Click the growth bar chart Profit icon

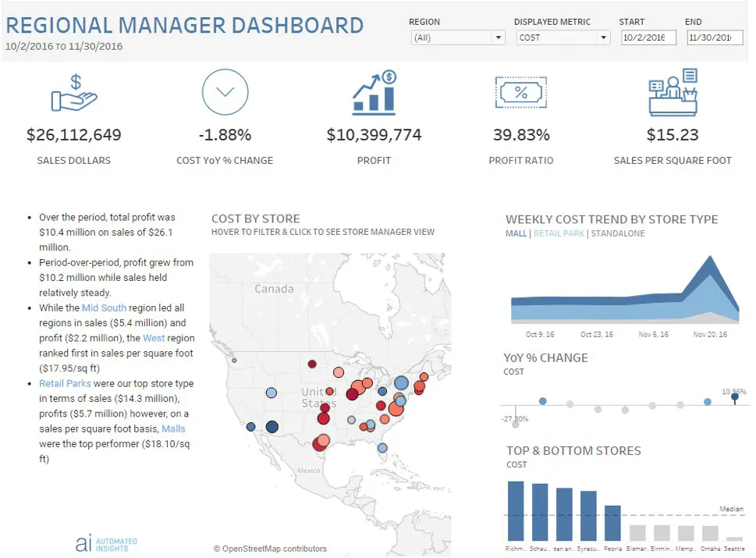[x=374, y=93]
